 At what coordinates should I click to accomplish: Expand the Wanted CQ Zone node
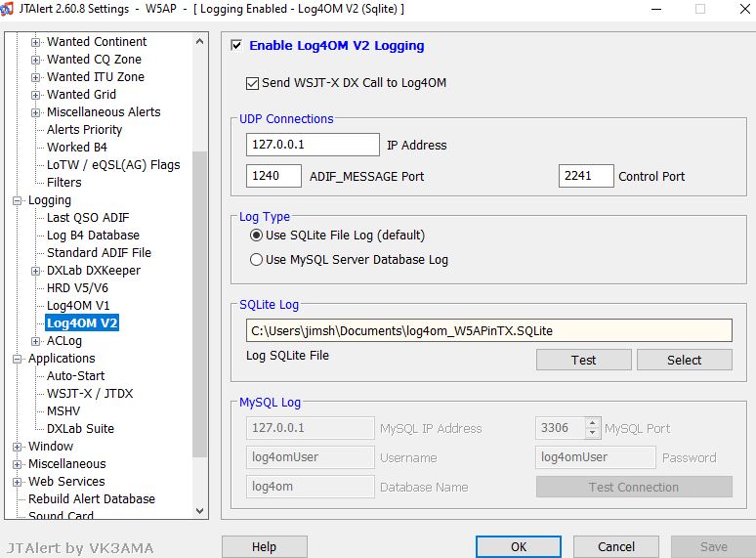(x=35, y=60)
